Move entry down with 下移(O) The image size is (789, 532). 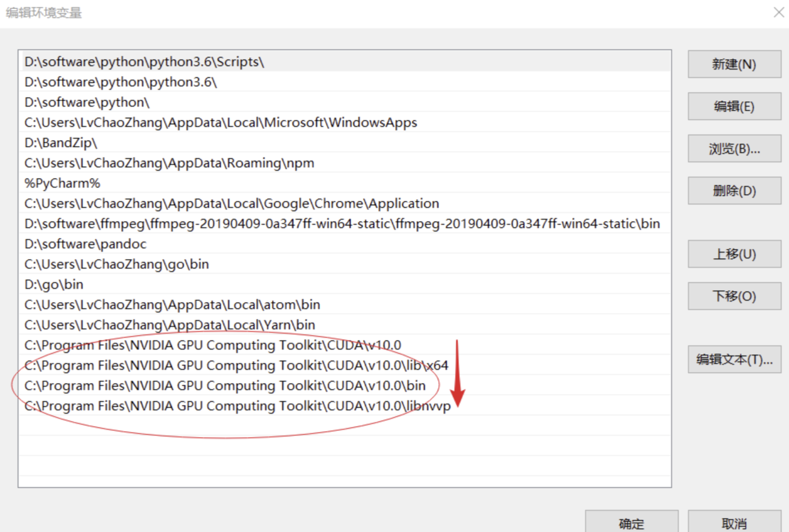tap(734, 296)
